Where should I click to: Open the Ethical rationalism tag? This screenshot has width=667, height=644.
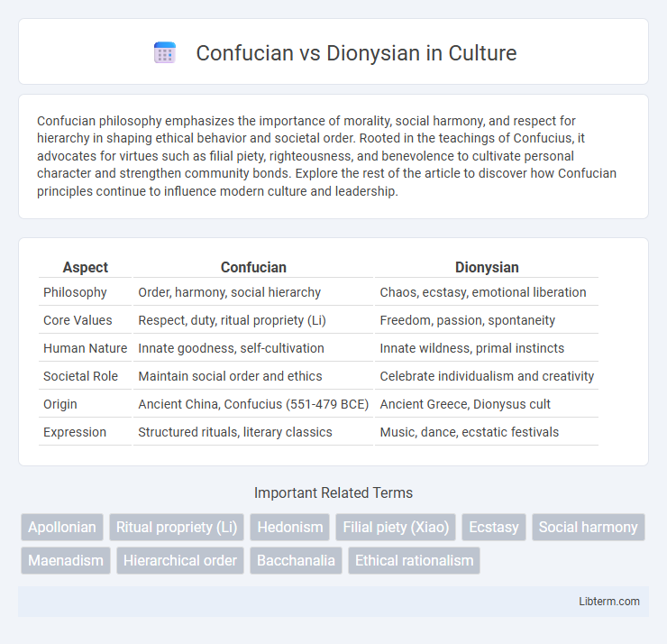click(415, 560)
